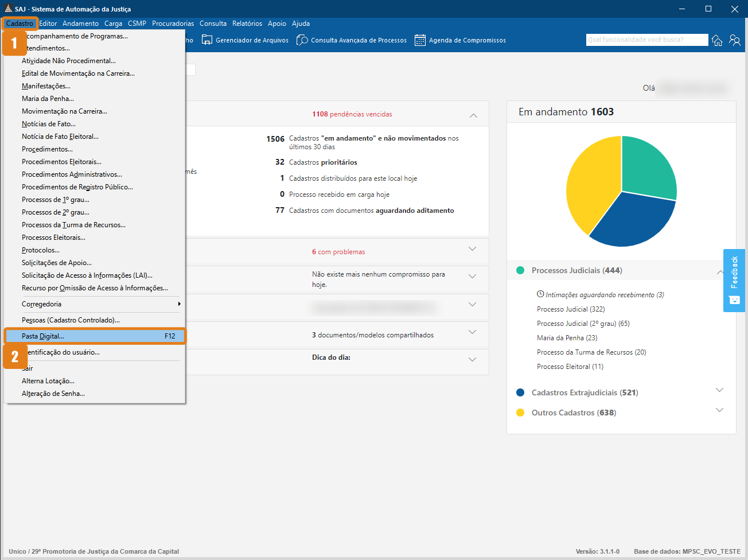Collapse the pendências vencidas panel
This screenshot has height=560, width=748.
[473, 115]
